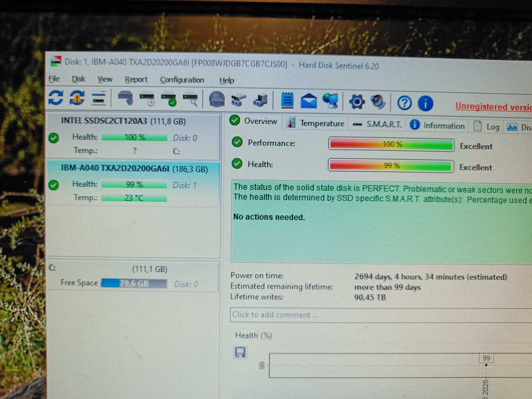Click the disk with magnifier icon

tap(190, 100)
